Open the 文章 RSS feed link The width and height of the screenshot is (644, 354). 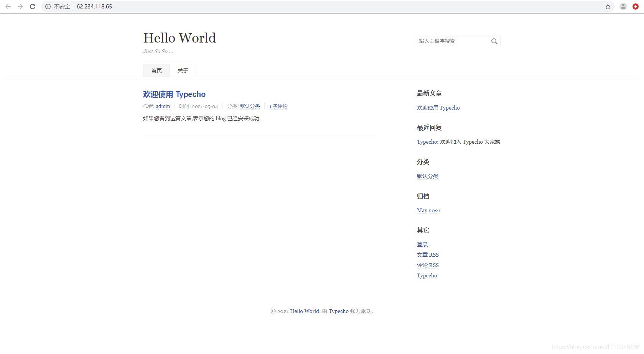pyautogui.click(x=428, y=255)
